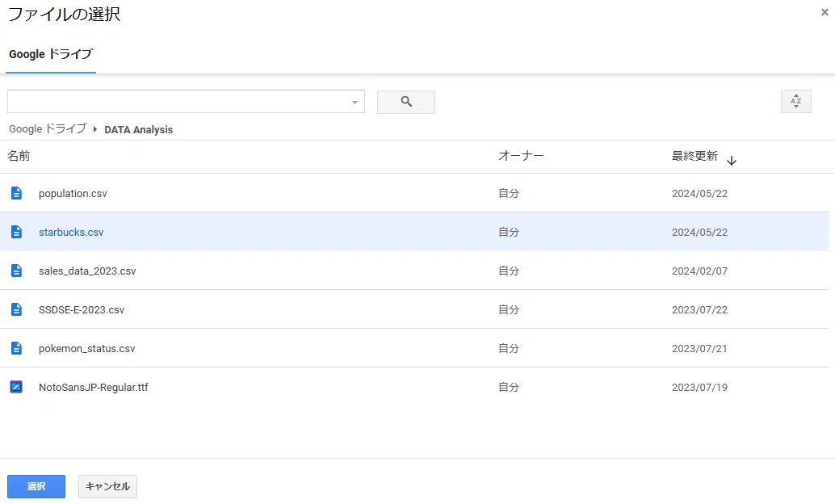Viewport: 835px width, 504px height.
Task: Click the キャンセル button
Action: tap(107, 486)
